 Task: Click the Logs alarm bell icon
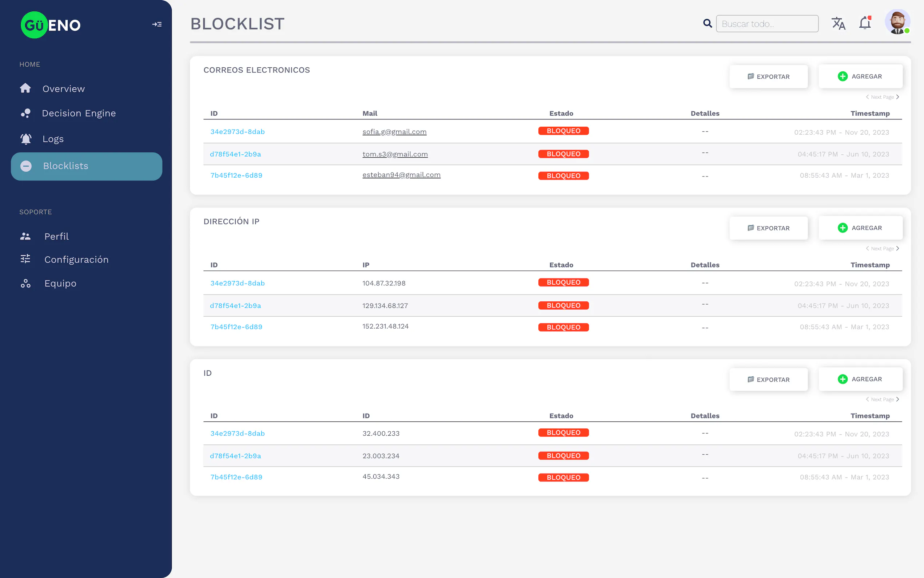(x=25, y=139)
